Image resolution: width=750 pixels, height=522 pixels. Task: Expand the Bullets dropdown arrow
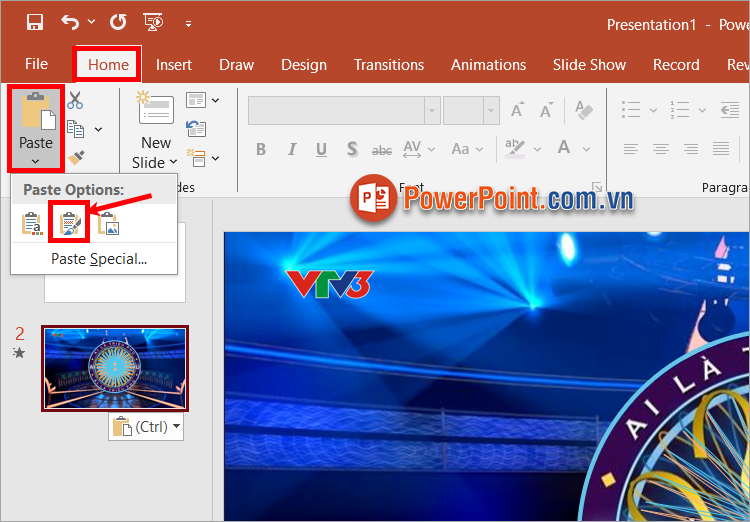[x=653, y=111]
